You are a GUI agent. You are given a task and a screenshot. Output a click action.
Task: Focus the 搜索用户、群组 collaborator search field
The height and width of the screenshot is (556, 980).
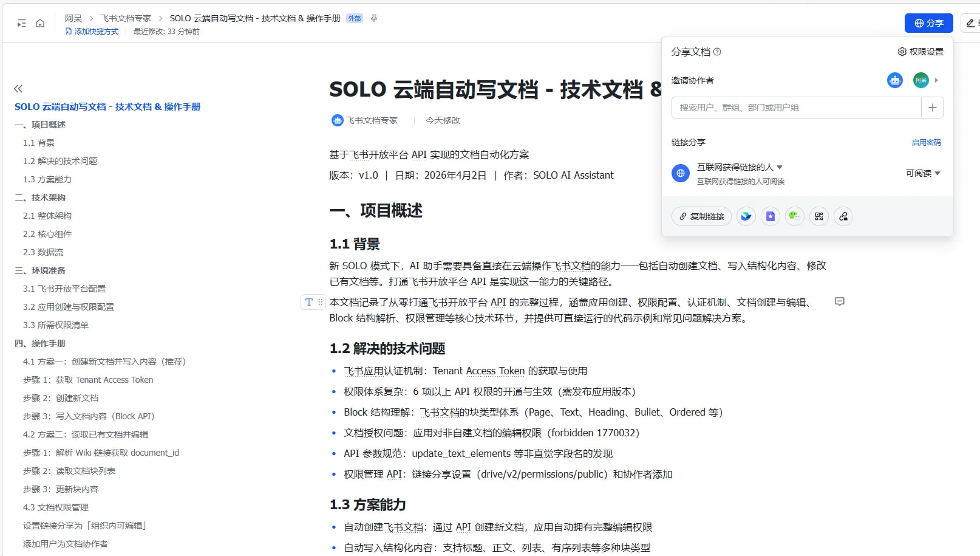[795, 108]
